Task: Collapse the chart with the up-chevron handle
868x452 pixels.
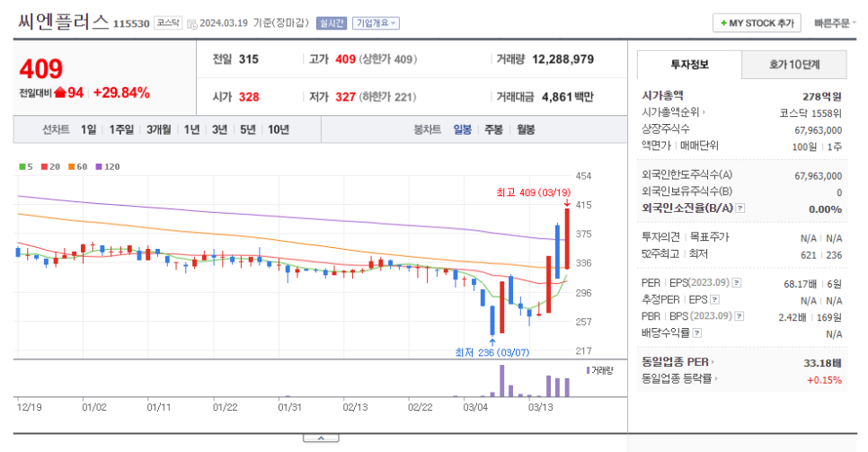Action: [x=321, y=439]
